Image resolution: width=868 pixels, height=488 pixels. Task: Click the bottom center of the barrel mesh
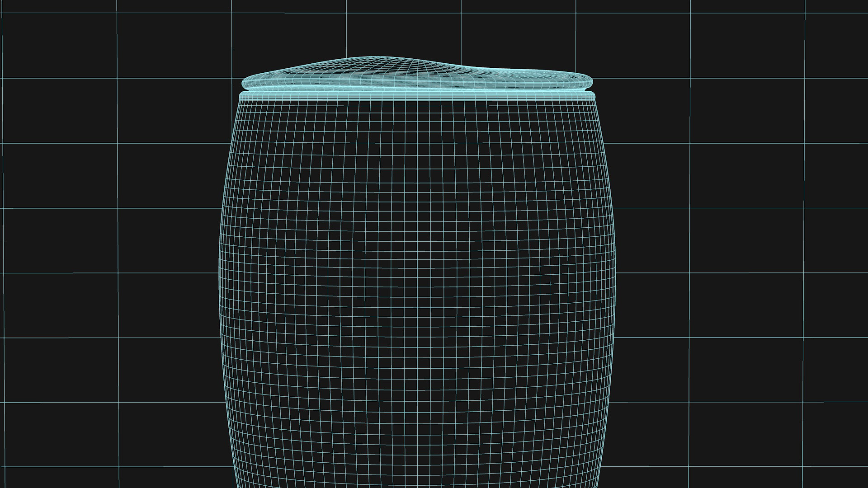pos(417,481)
